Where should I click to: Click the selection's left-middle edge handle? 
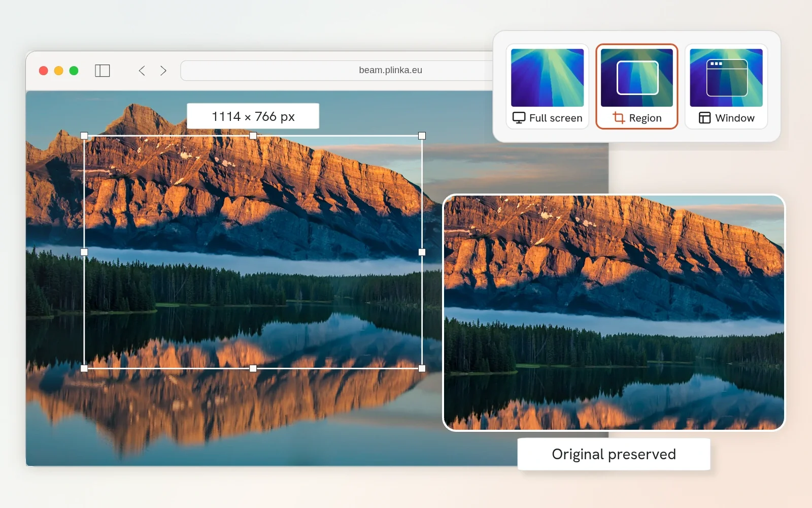pyautogui.click(x=84, y=252)
